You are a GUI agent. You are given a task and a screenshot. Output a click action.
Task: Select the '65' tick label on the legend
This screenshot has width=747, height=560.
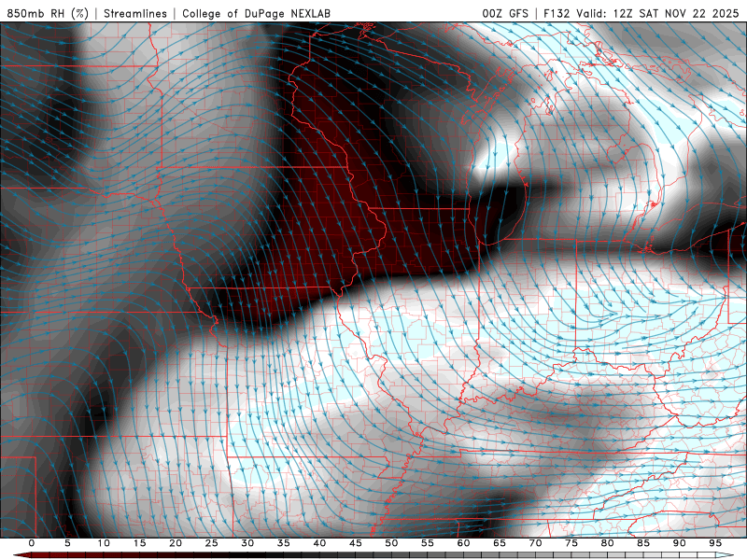[500, 543]
